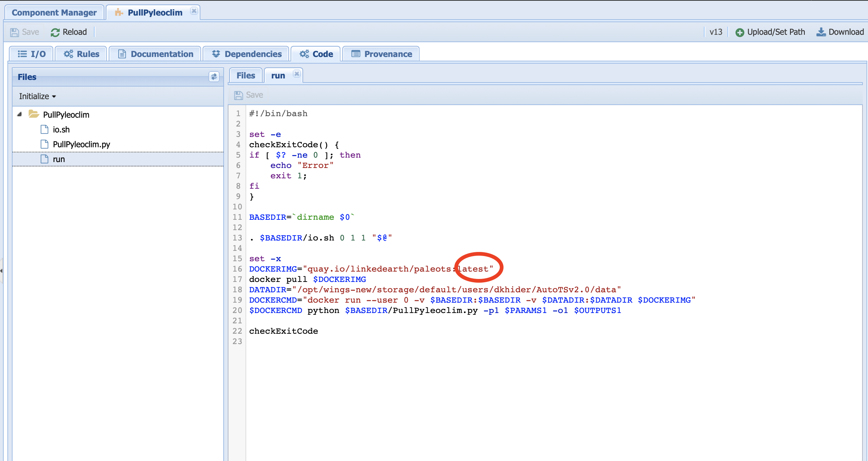Place cursor on line 1 shebang

click(x=278, y=114)
